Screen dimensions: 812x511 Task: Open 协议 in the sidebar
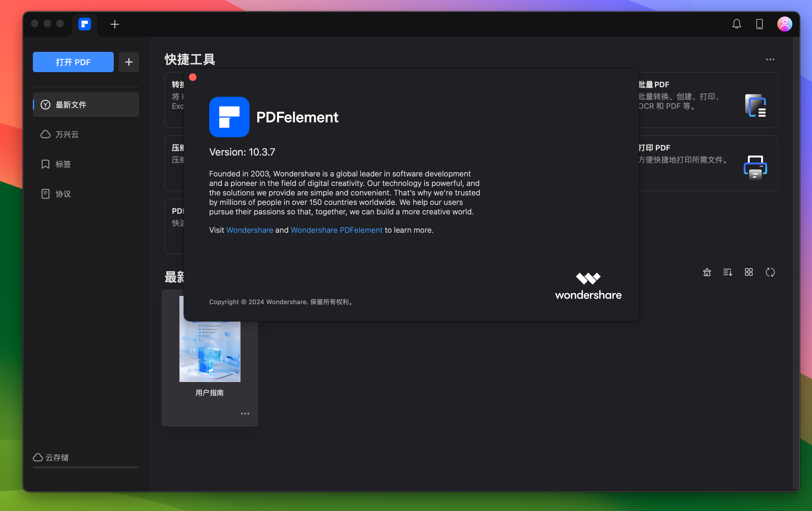click(x=86, y=194)
